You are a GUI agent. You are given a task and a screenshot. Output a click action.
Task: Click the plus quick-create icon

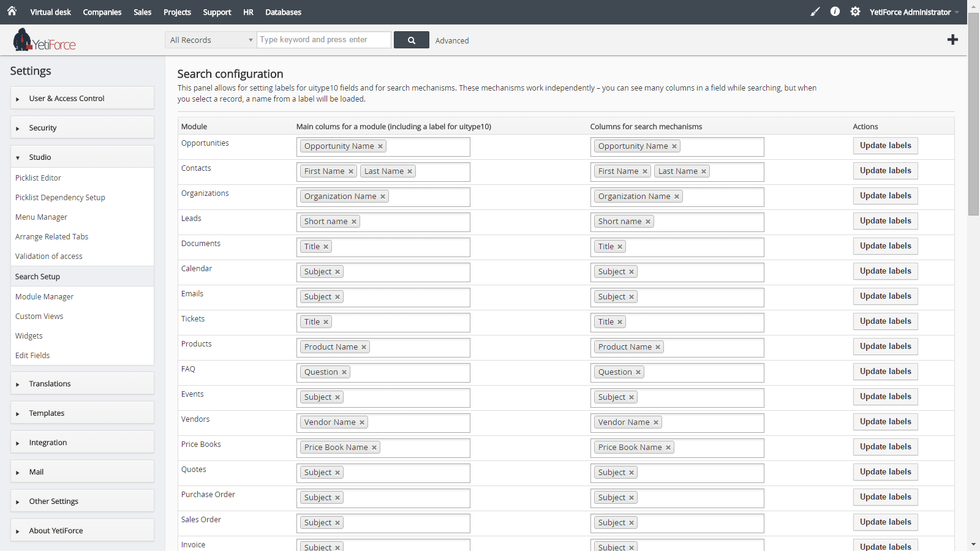[952, 40]
